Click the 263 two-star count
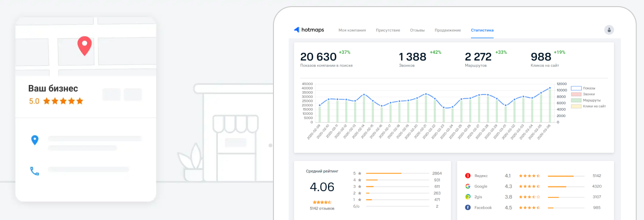This screenshot has height=220, width=644. coord(437,193)
